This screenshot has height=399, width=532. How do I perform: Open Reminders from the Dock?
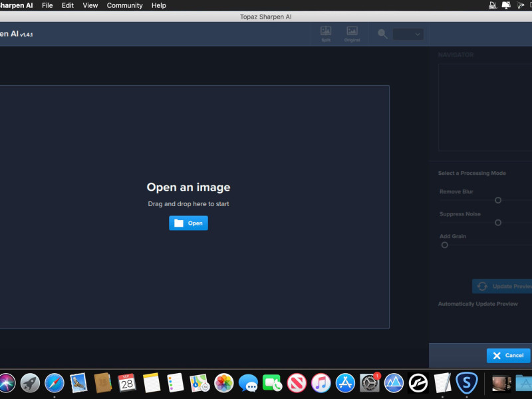tap(176, 383)
